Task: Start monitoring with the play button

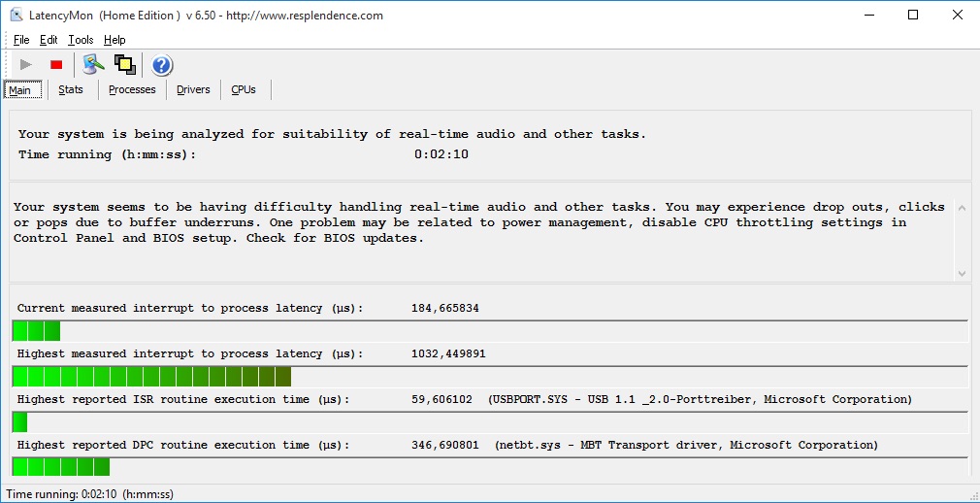Action: [x=25, y=64]
